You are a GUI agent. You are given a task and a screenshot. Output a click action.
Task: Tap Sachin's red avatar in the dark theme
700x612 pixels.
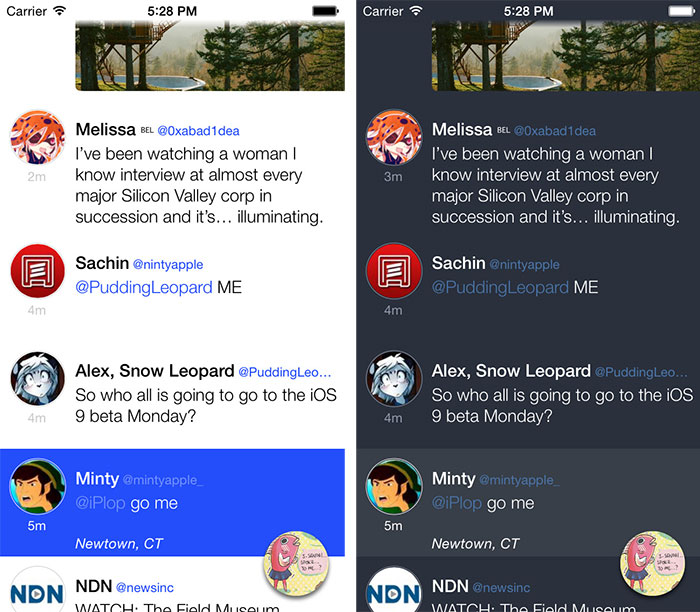[394, 271]
